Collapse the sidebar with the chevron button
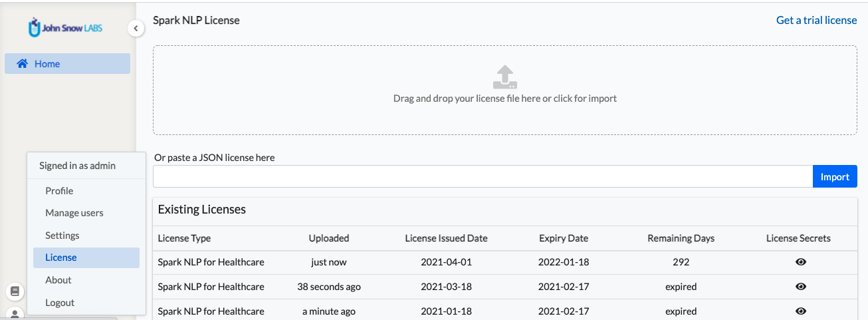The height and width of the screenshot is (320, 868). (x=136, y=29)
